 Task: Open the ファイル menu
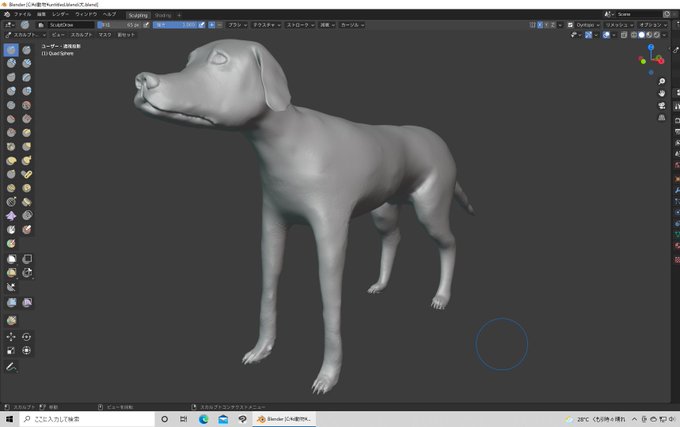pos(23,15)
